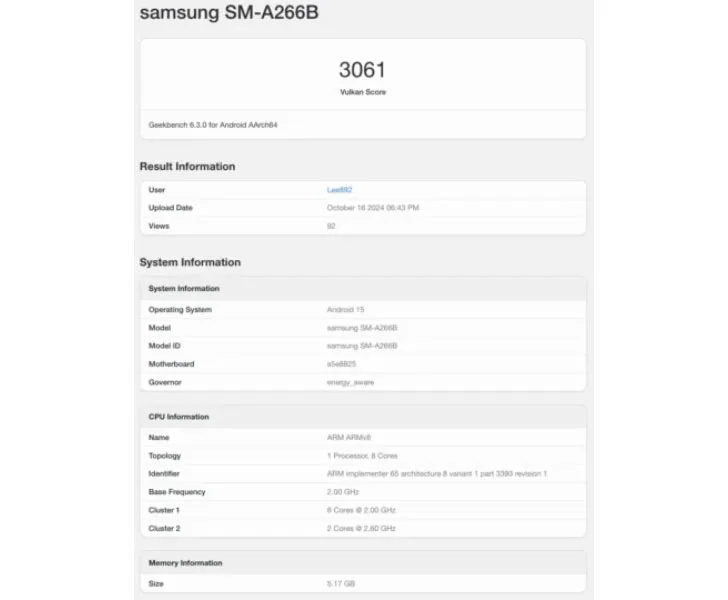Click the 'Cluster 1' row label

(x=164, y=510)
